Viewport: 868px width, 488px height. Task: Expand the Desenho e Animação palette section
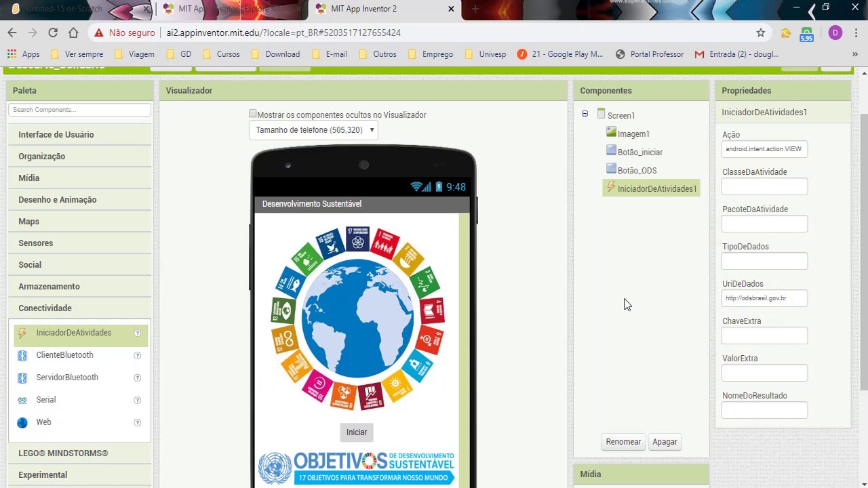[x=79, y=200]
